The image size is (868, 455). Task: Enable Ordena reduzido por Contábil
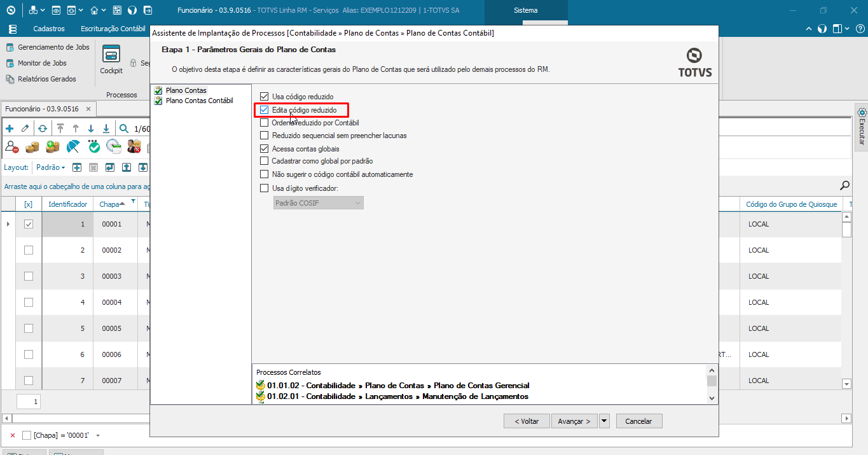pyautogui.click(x=265, y=123)
